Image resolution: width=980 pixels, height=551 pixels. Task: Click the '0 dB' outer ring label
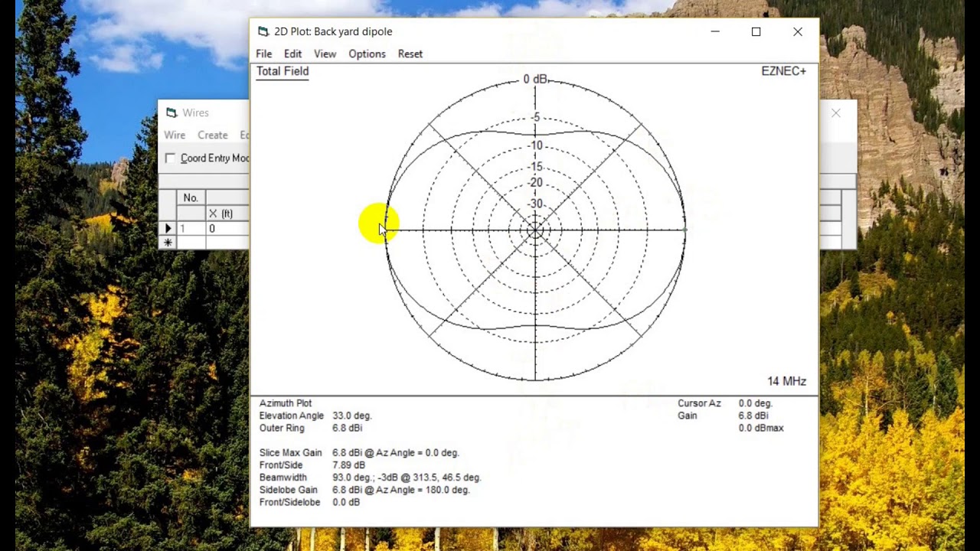pos(535,80)
